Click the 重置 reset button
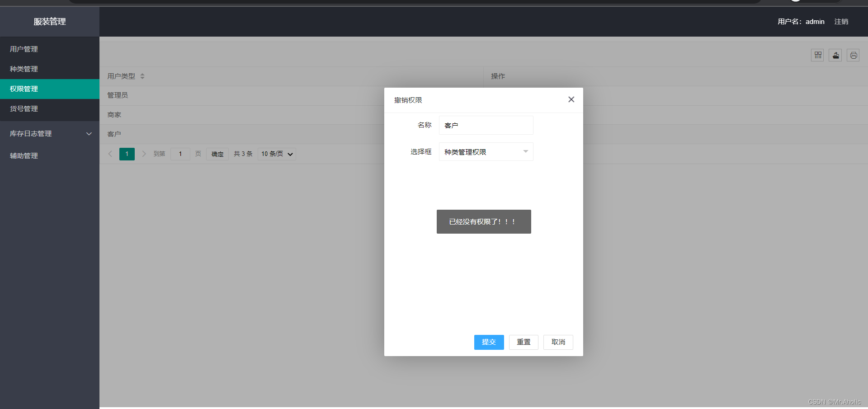Viewport: 868px width, 409px height. 524,342
